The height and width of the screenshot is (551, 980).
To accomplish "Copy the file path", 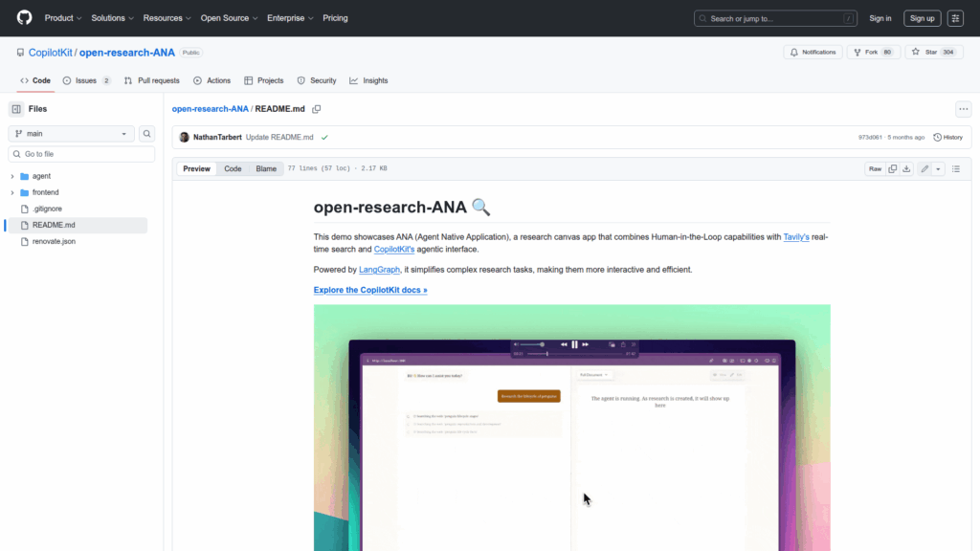I will [317, 109].
